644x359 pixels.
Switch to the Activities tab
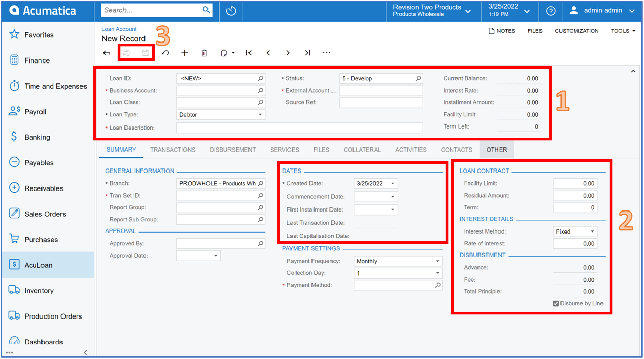pos(411,150)
